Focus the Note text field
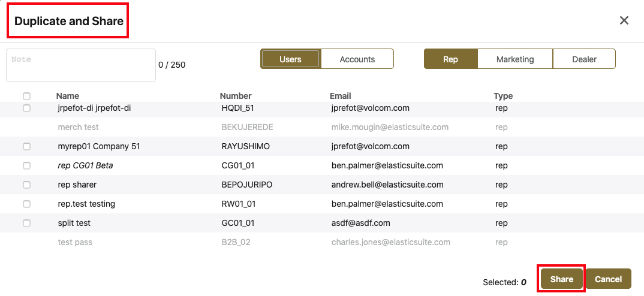The height and width of the screenshot is (296, 644). pyautogui.click(x=81, y=65)
